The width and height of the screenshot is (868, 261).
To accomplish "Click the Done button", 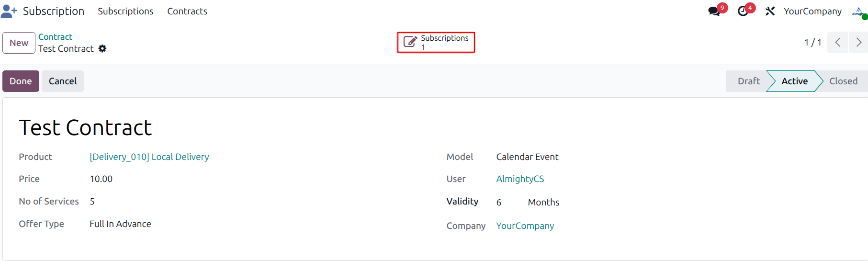I will [x=21, y=81].
